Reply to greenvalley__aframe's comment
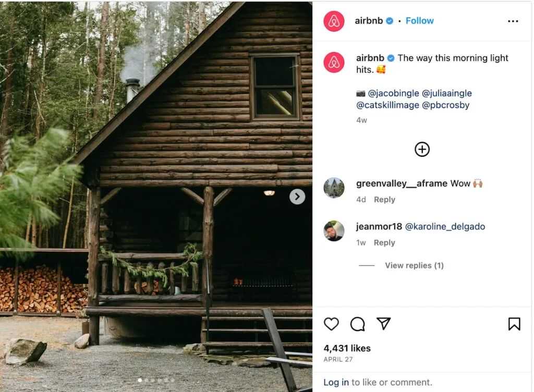The height and width of the screenshot is (392, 534). 384,200
